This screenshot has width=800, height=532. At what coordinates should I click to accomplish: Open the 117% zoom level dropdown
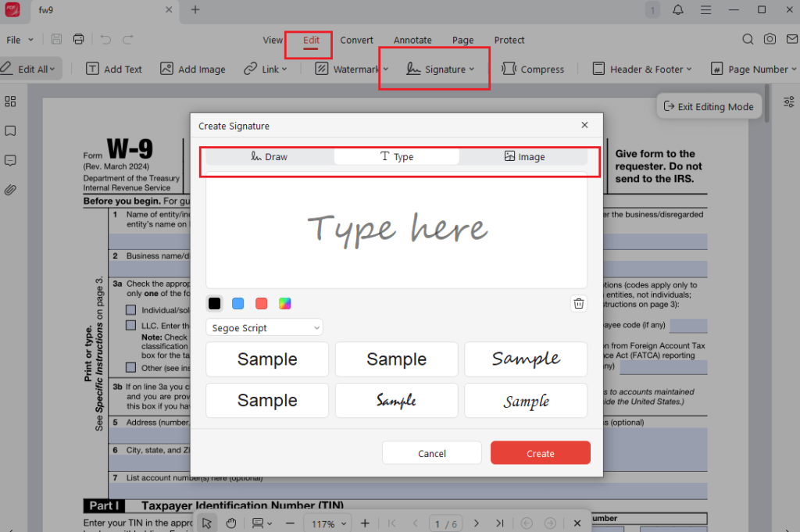[x=327, y=524]
